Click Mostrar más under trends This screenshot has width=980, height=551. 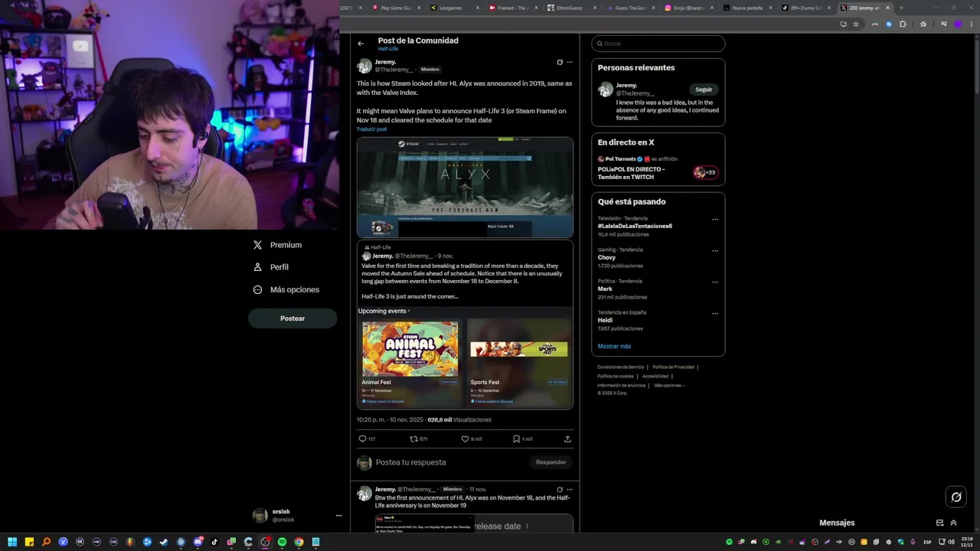[x=614, y=346]
